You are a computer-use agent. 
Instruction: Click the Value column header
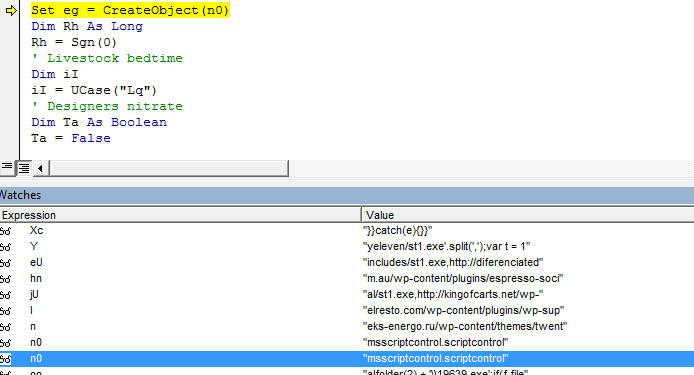(528, 215)
